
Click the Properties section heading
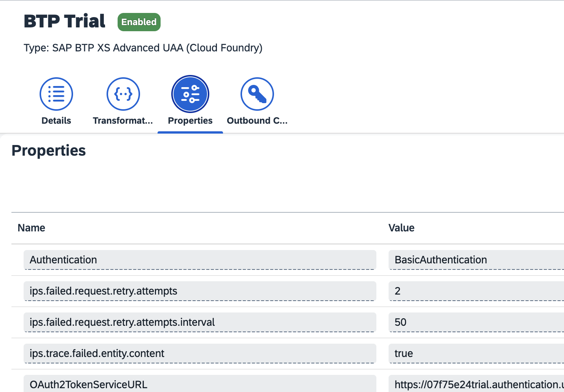coord(49,151)
